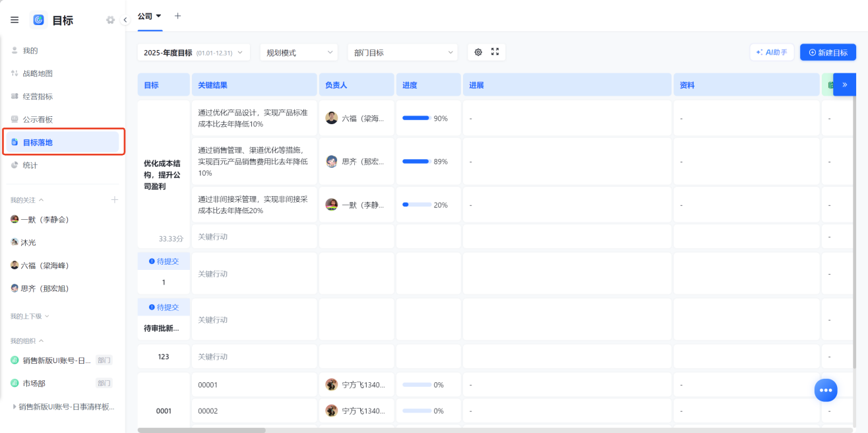Screen dimensions: 868x433
Task: Expand columns with double-arrow button
Action: coord(845,84)
